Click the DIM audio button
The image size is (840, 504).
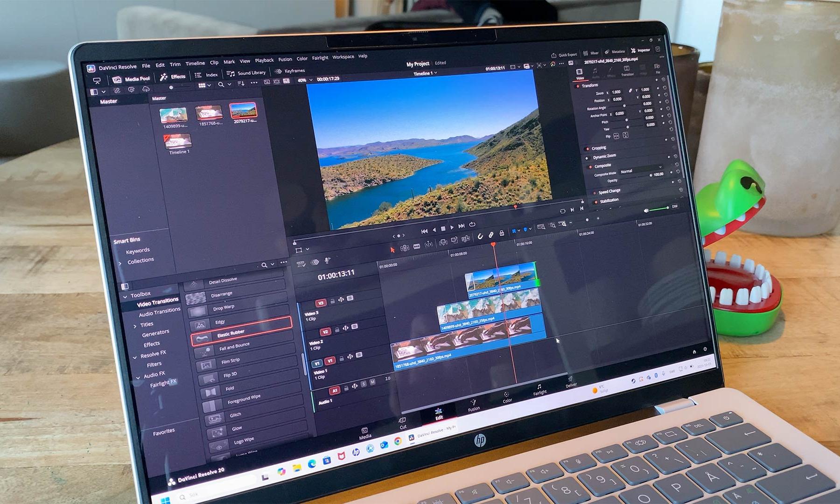pos(675,206)
